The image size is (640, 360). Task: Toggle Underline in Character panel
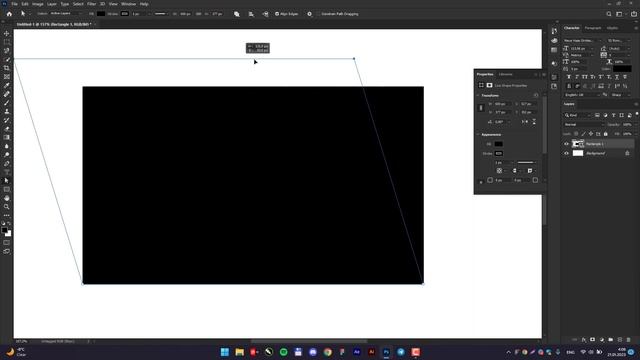tap(617, 77)
